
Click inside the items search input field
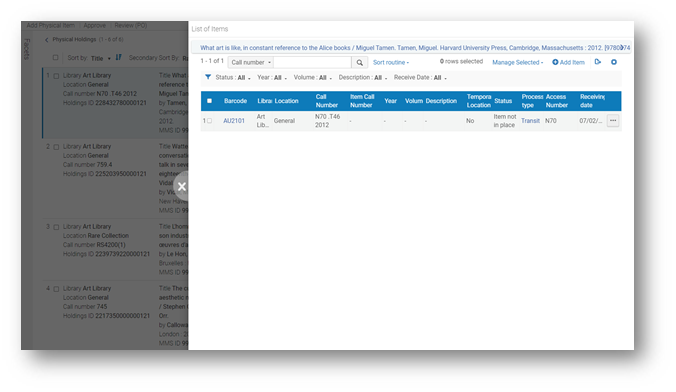coord(313,63)
